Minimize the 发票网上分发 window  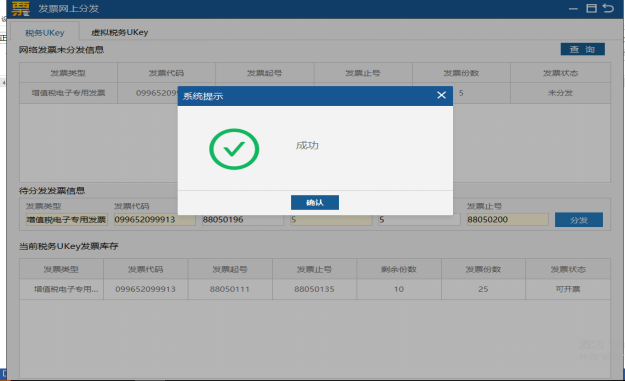[x=573, y=8]
